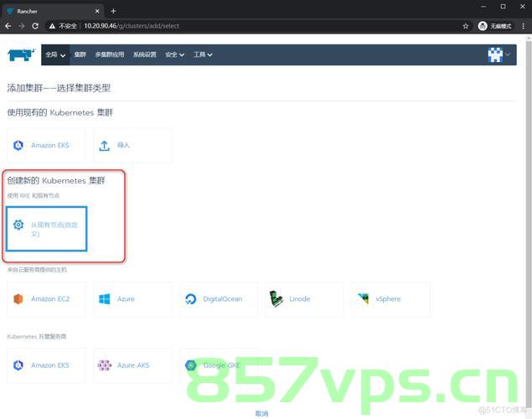Viewport: 532px width, 419px height.
Task: Open a new browser tab
Action: pos(113,11)
